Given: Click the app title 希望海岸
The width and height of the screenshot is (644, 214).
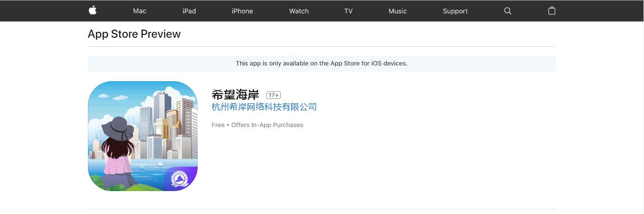Looking at the screenshot, I should click(x=235, y=95).
